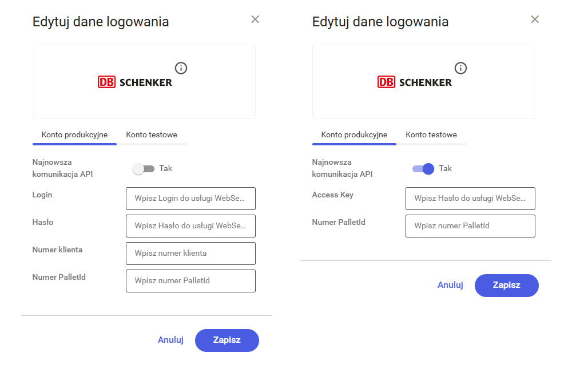Click the Numer klienta input field
This screenshot has height=392, width=572.
(190, 253)
